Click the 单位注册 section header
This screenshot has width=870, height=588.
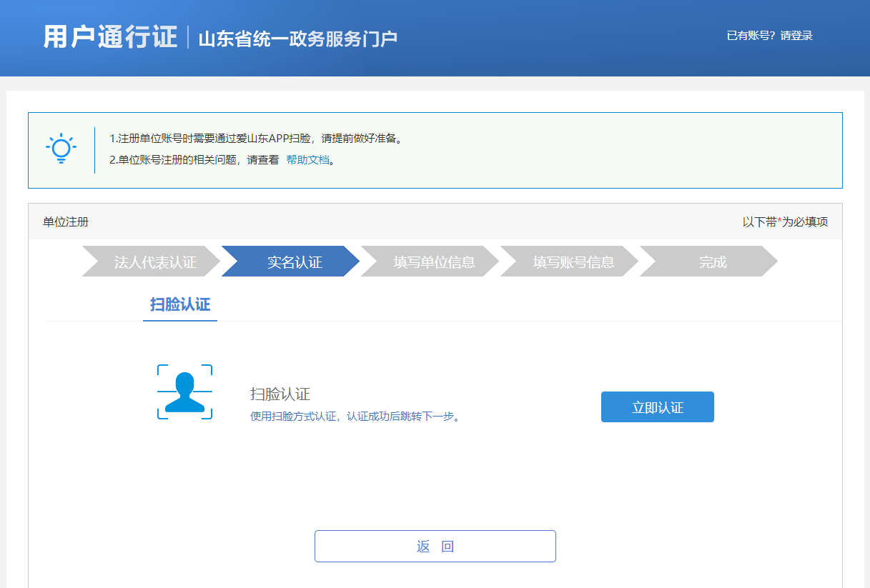[66, 222]
